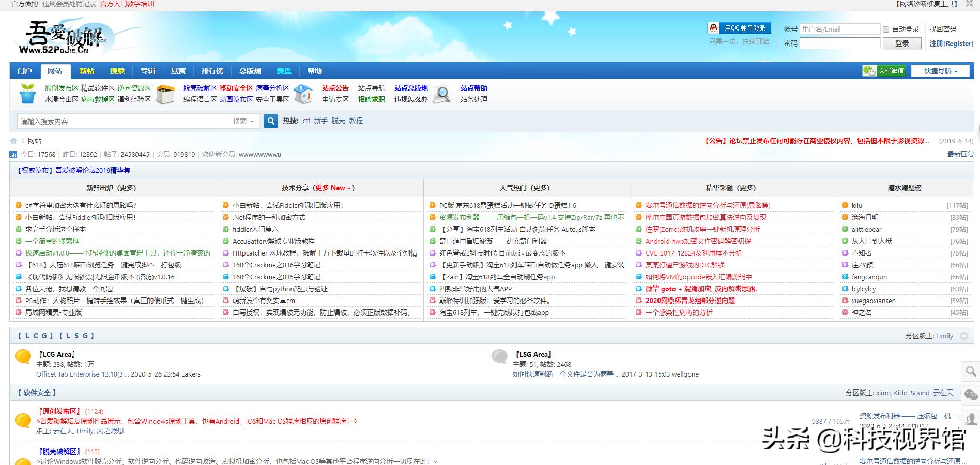Tick the 自动登录 checkbox
Screen dimensions: 980x465
tap(886, 29)
